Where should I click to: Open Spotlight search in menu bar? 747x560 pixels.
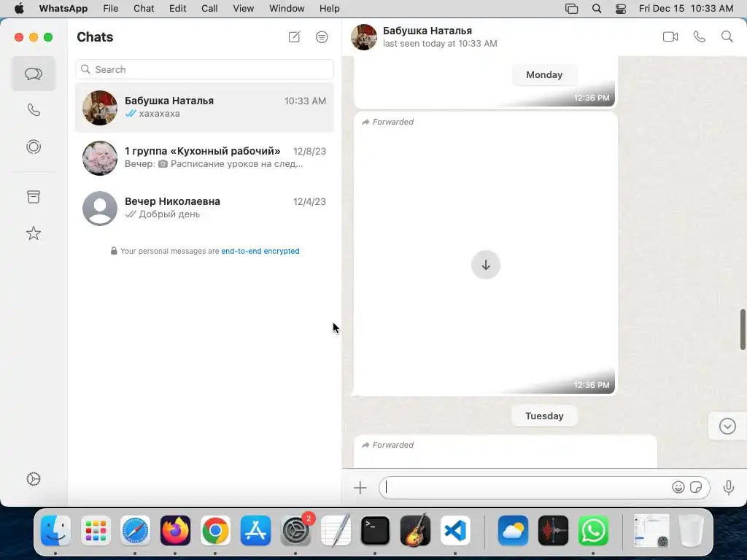[597, 9]
